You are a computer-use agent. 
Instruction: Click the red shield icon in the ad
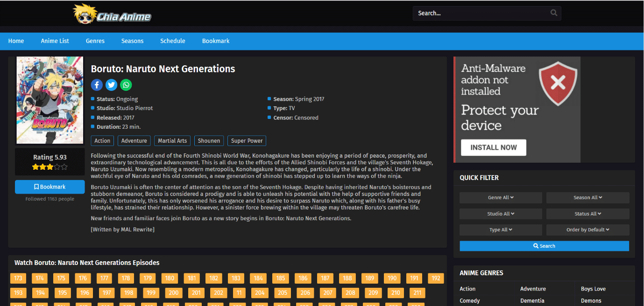click(558, 84)
